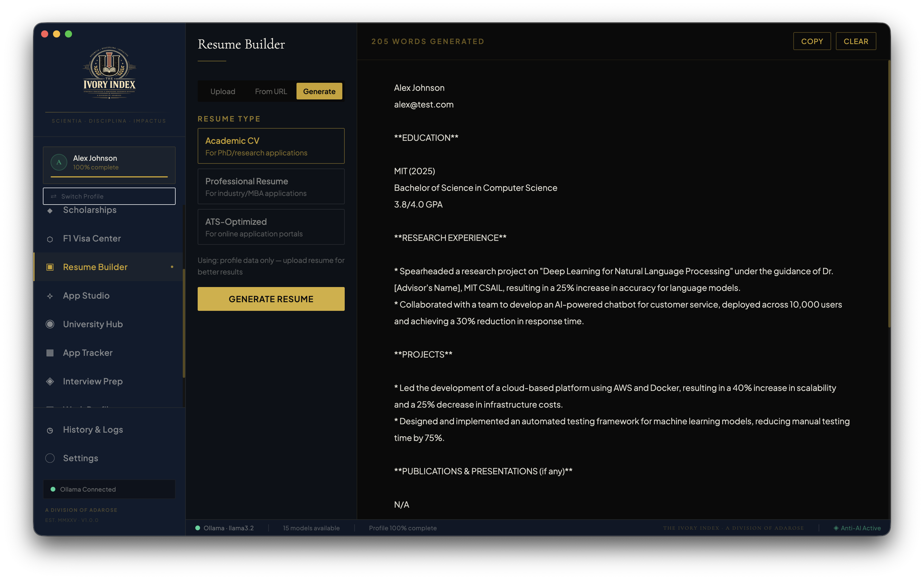Viewport: 924px width, 580px height.
Task: Click the Generate Resume button
Action: [271, 299]
